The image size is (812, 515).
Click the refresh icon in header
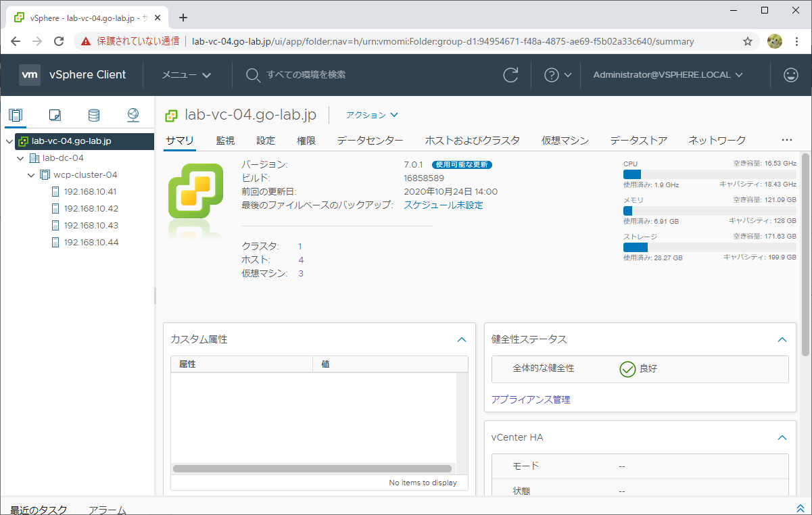pyautogui.click(x=512, y=75)
